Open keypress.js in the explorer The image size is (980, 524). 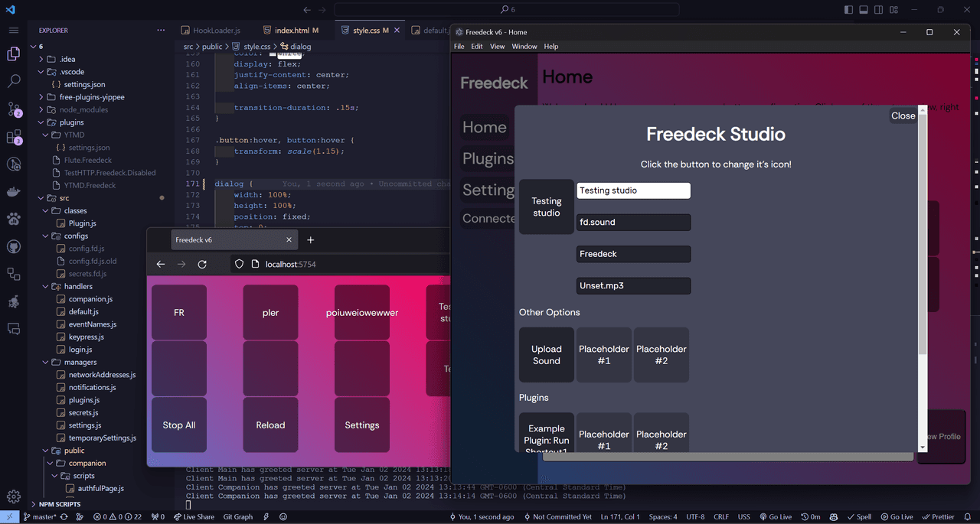(x=87, y=337)
